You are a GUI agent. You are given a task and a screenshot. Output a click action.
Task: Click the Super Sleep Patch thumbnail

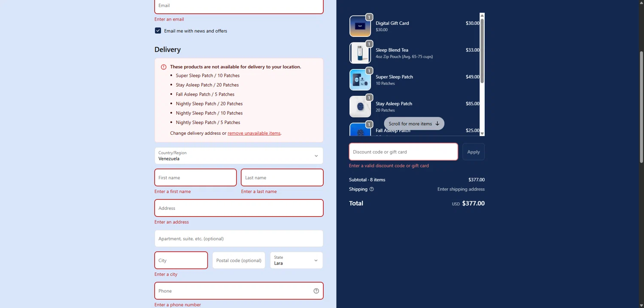(x=360, y=80)
